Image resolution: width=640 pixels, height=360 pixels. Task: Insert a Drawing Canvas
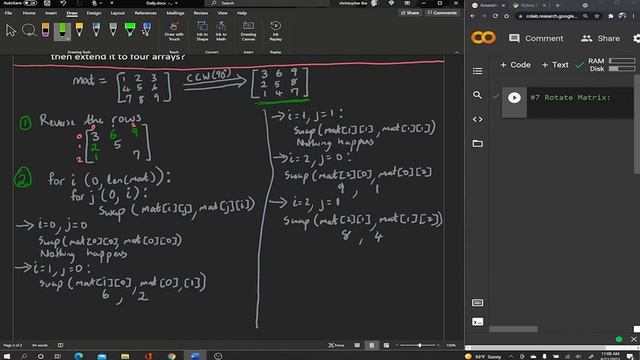(x=248, y=31)
